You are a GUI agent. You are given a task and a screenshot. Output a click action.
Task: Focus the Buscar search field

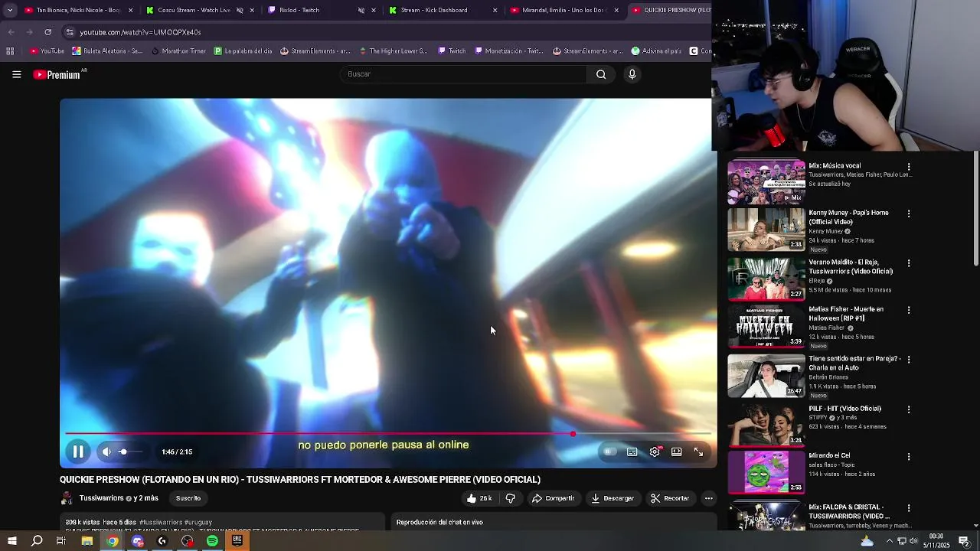click(x=463, y=74)
